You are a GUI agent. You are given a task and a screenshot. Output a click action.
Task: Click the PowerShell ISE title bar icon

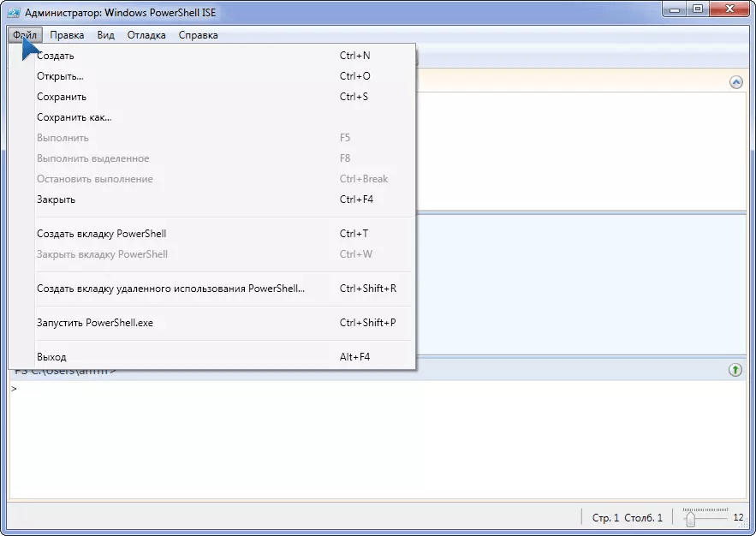(x=14, y=12)
